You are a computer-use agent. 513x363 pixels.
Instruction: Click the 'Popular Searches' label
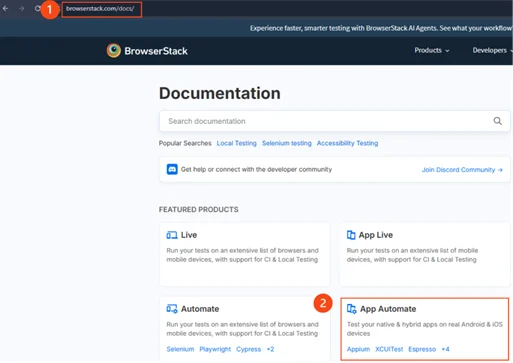[x=185, y=143]
